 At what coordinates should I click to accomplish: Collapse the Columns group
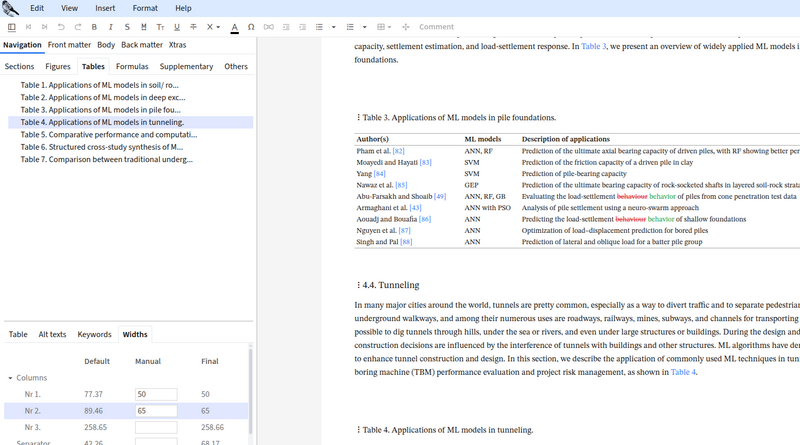click(10, 378)
